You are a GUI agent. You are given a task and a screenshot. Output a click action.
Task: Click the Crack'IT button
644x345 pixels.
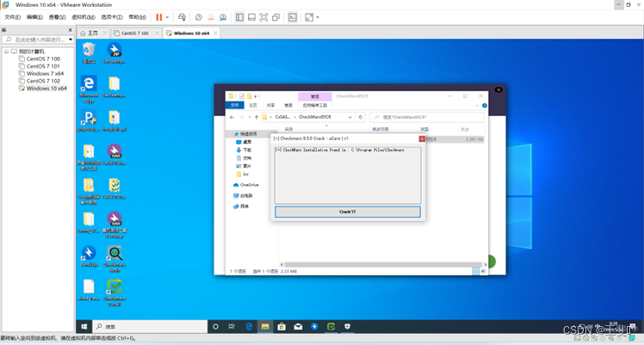[348, 212]
